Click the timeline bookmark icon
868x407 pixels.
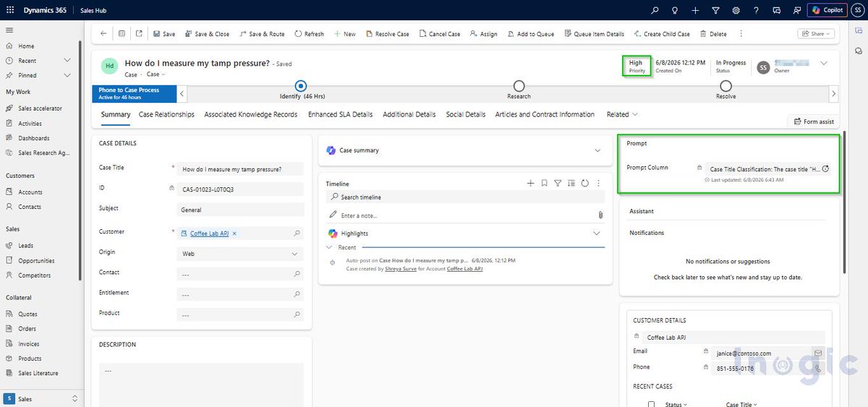coord(544,184)
